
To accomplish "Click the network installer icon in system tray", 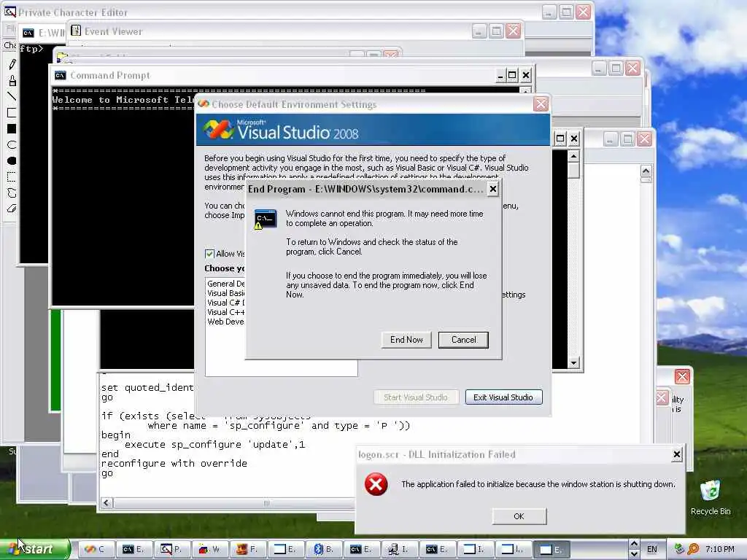I will [x=679, y=549].
